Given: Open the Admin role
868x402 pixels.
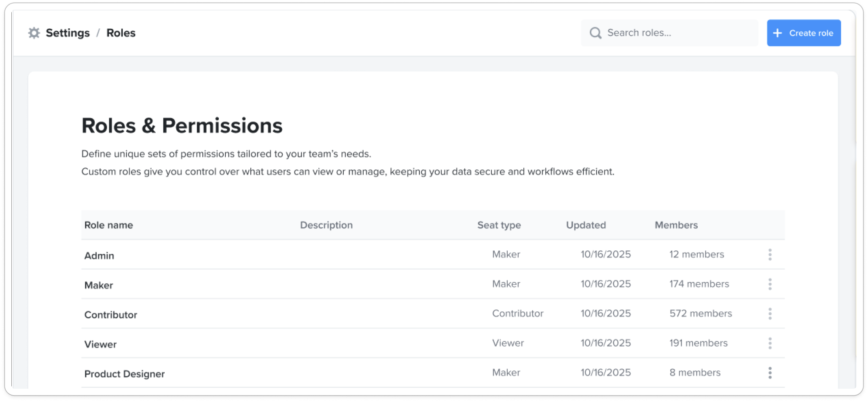Looking at the screenshot, I should (99, 256).
